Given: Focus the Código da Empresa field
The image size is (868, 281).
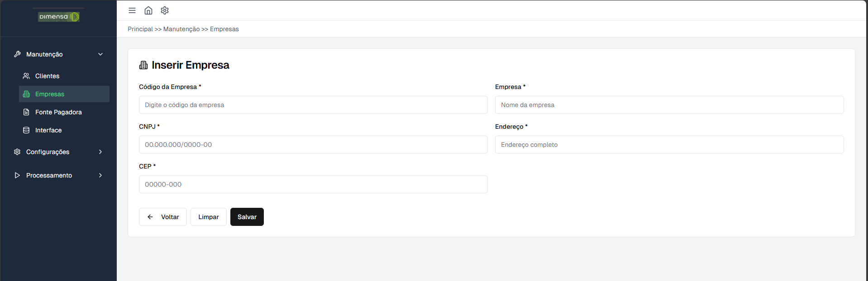Looking at the screenshot, I should click(x=313, y=105).
